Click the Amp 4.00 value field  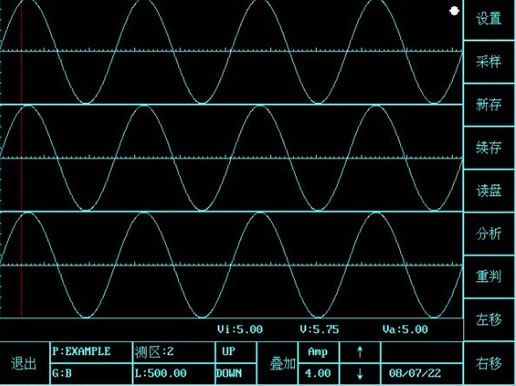pos(318,374)
